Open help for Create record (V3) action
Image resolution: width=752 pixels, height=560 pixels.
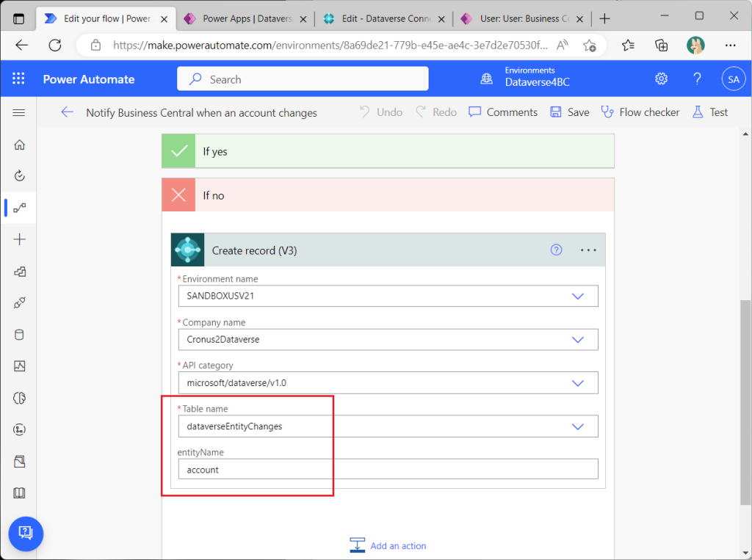pyautogui.click(x=556, y=250)
